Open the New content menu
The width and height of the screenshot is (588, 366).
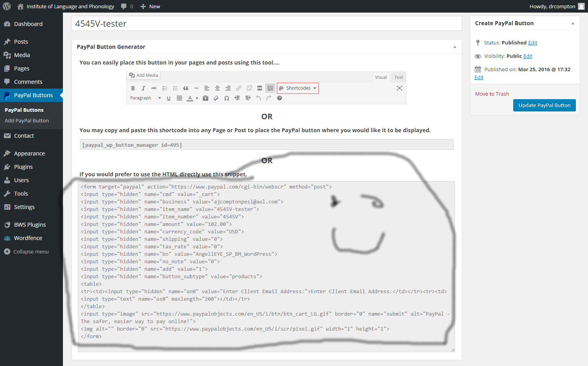(x=150, y=6)
